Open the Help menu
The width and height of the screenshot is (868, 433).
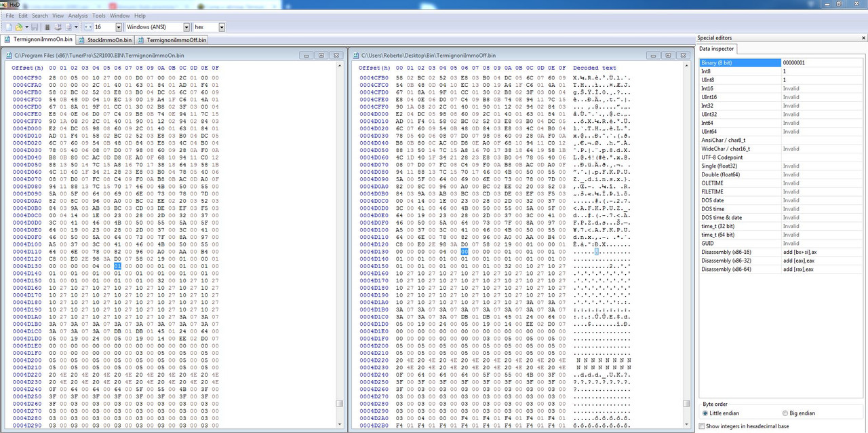point(140,16)
